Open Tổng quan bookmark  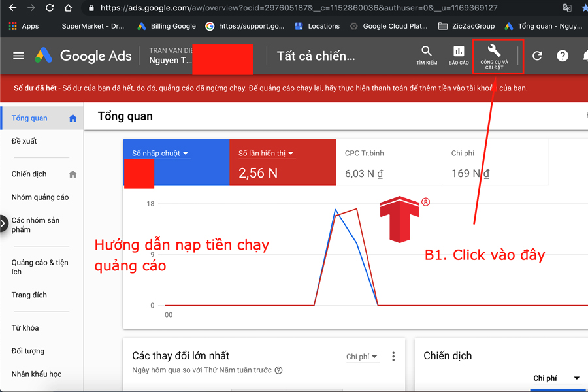[x=544, y=26]
